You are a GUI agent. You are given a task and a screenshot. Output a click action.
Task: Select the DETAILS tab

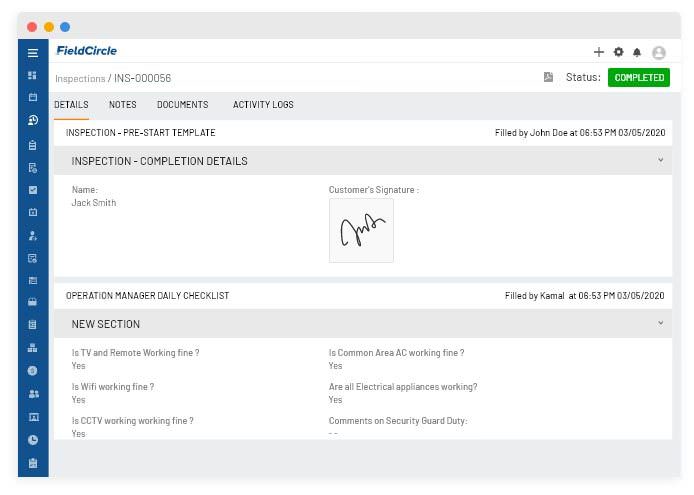click(71, 105)
